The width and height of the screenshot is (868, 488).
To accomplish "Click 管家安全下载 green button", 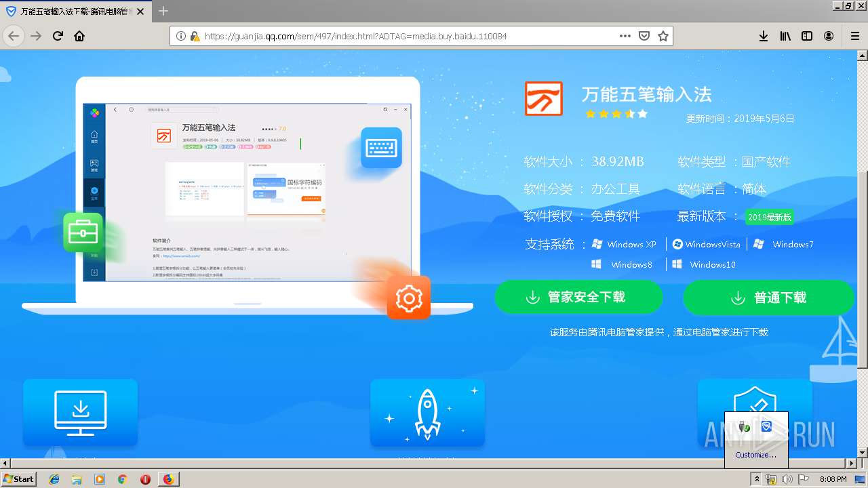I will pos(578,298).
